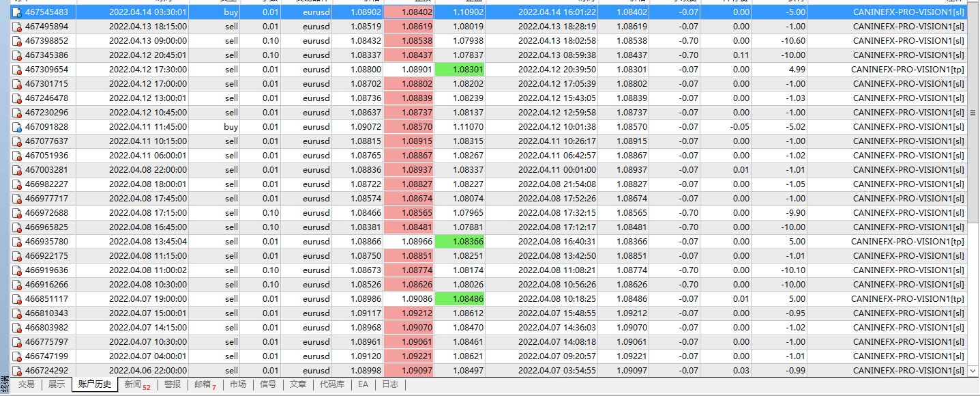Click the order icon for ticket 466724292
The image size is (980, 396).
[17, 371]
